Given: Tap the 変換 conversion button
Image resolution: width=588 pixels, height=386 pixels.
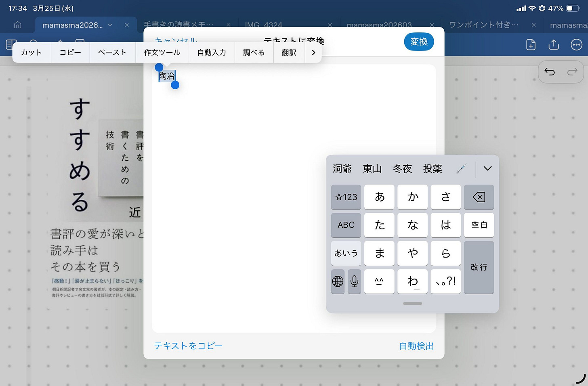Looking at the screenshot, I should pyautogui.click(x=419, y=42).
